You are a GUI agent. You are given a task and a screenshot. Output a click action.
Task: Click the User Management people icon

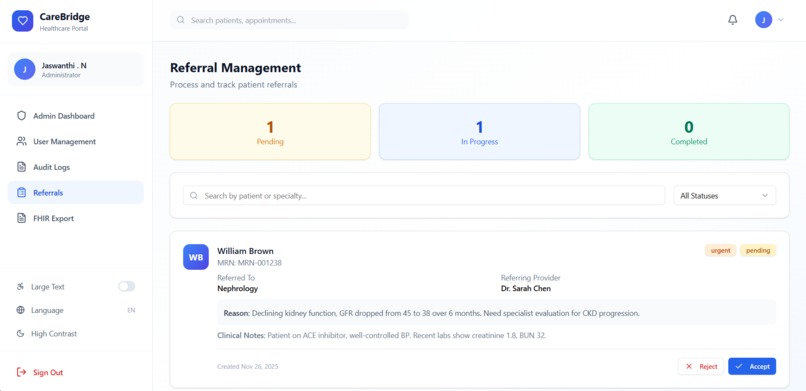pyautogui.click(x=21, y=141)
